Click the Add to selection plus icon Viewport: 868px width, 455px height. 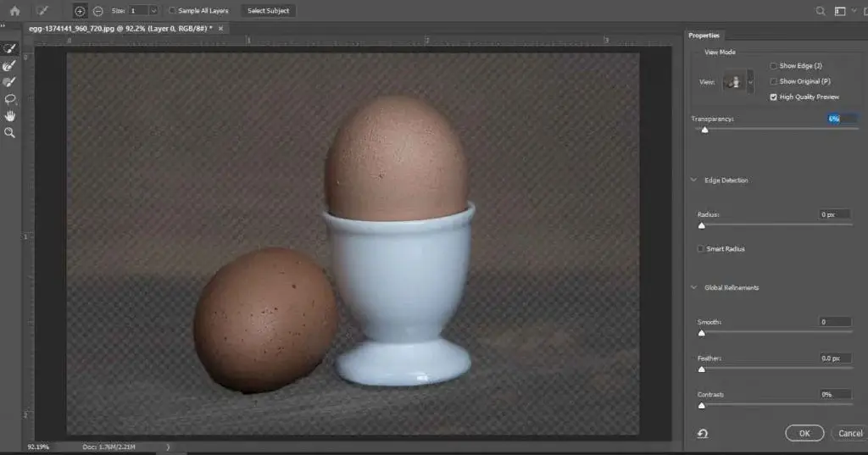(80, 11)
